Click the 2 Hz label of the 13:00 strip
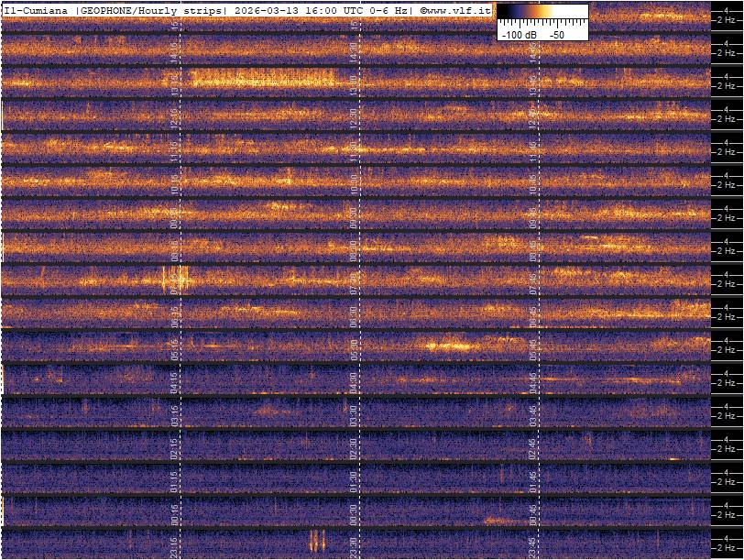The height and width of the screenshot is (560, 744). (728, 86)
